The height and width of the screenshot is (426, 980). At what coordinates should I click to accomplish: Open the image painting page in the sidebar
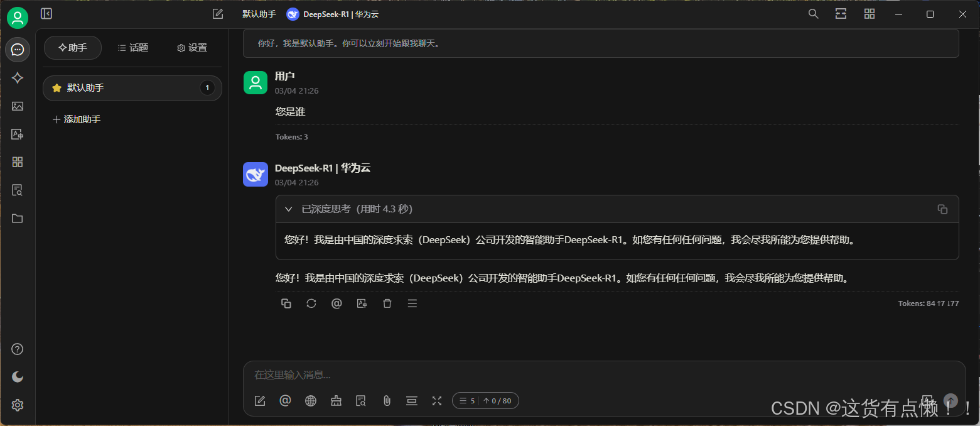click(18, 106)
